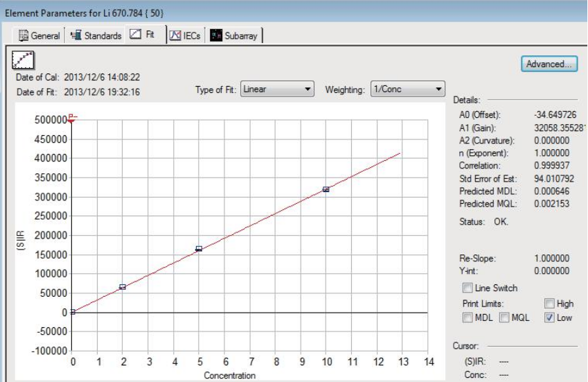The image size is (588, 382).
Task: Click the calibration curve icon above the dates
Action: (24, 60)
